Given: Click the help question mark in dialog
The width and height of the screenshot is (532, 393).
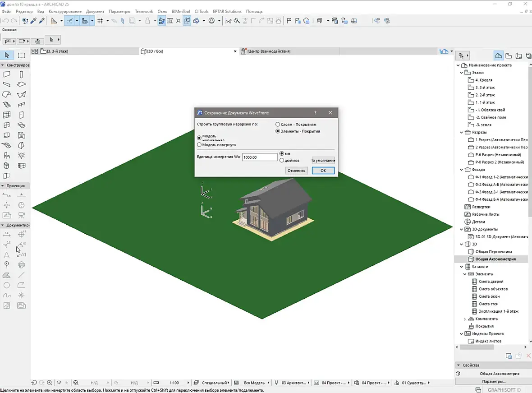Looking at the screenshot, I should pos(315,113).
